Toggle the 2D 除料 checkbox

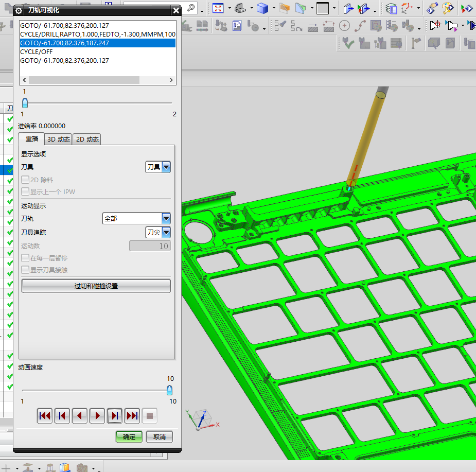point(25,180)
